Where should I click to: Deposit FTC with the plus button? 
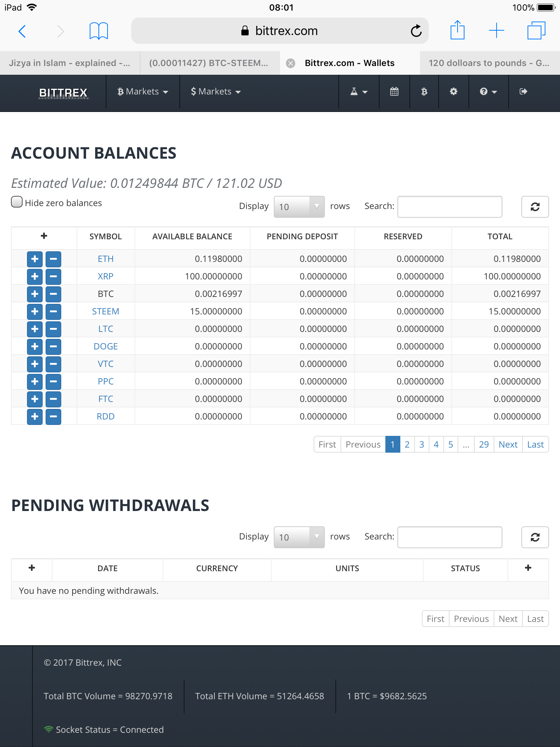[x=35, y=399]
